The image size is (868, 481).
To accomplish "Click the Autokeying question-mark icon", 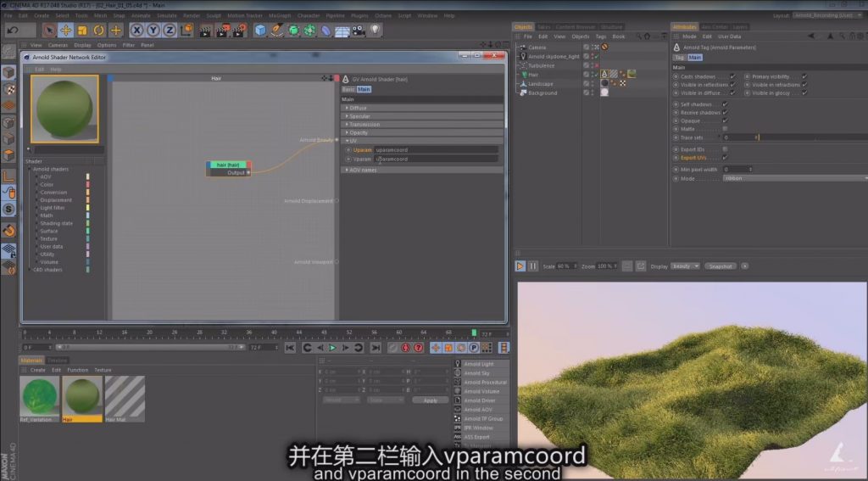I will pos(419,348).
